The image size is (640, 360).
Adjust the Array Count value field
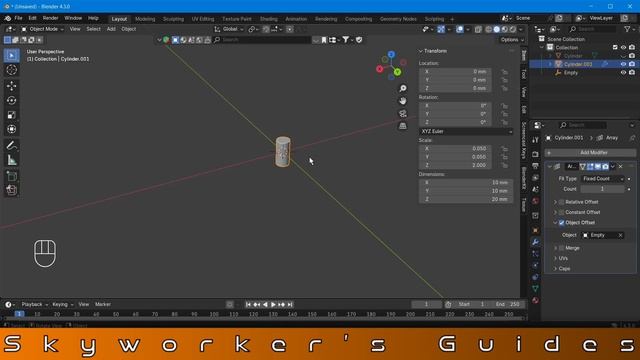602,189
